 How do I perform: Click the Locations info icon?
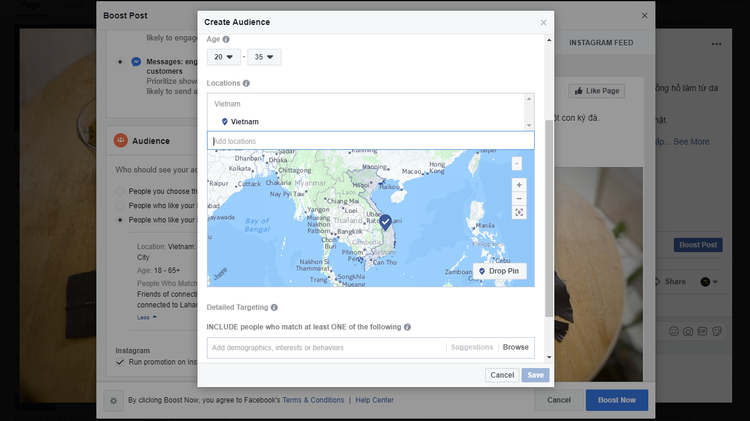pos(246,83)
